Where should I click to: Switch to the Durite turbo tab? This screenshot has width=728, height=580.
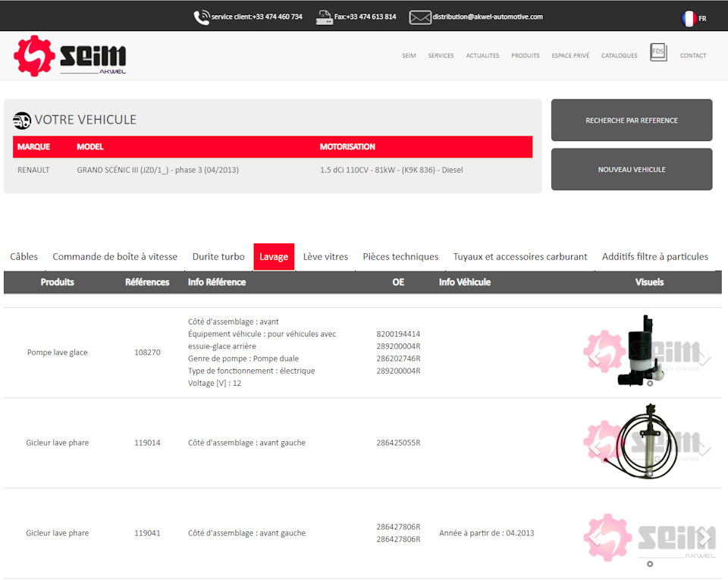click(x=218, y=256)
